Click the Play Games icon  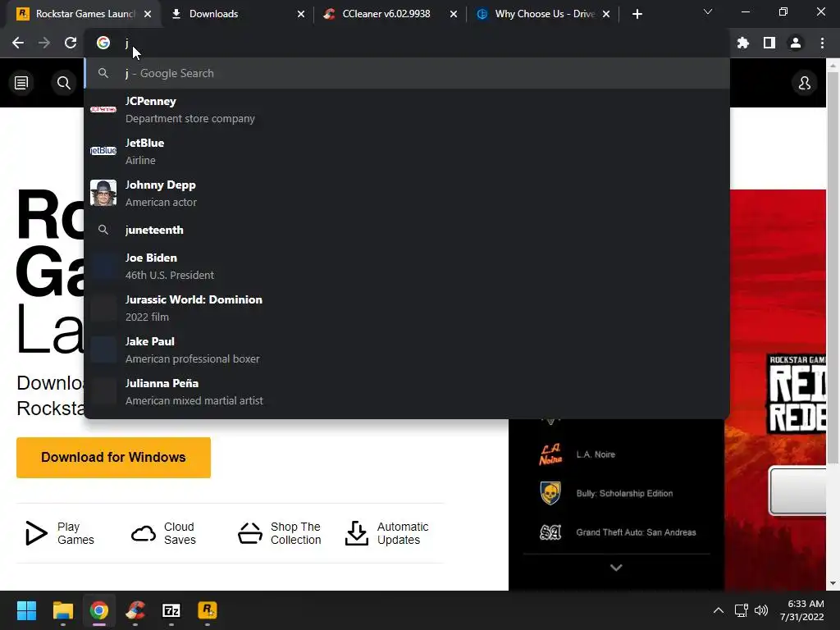coord(36,533)
